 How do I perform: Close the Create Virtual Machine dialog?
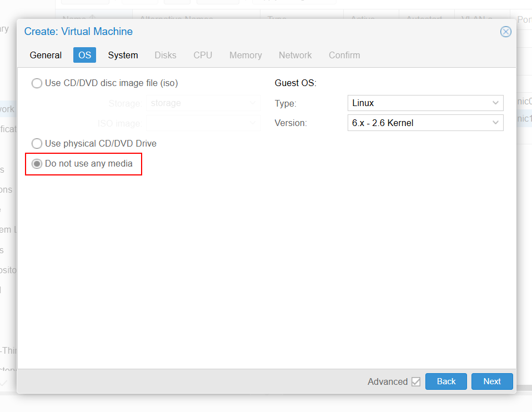coord(505,32)
